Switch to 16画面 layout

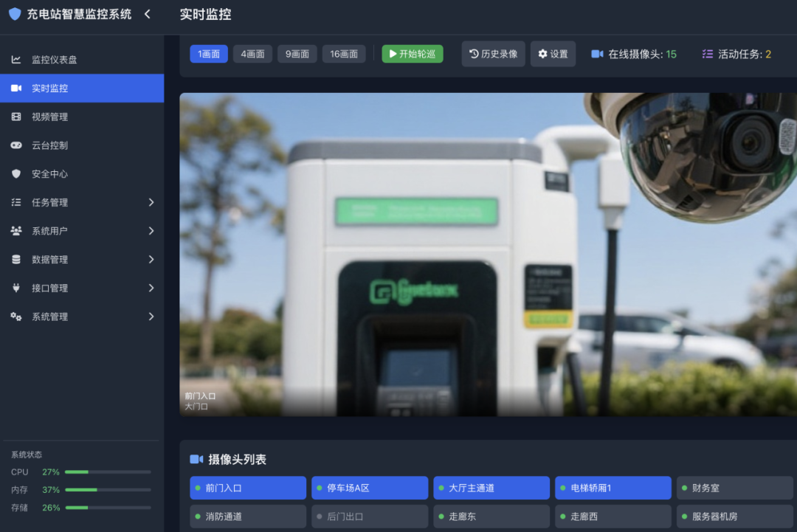click(x=344, y=54)
